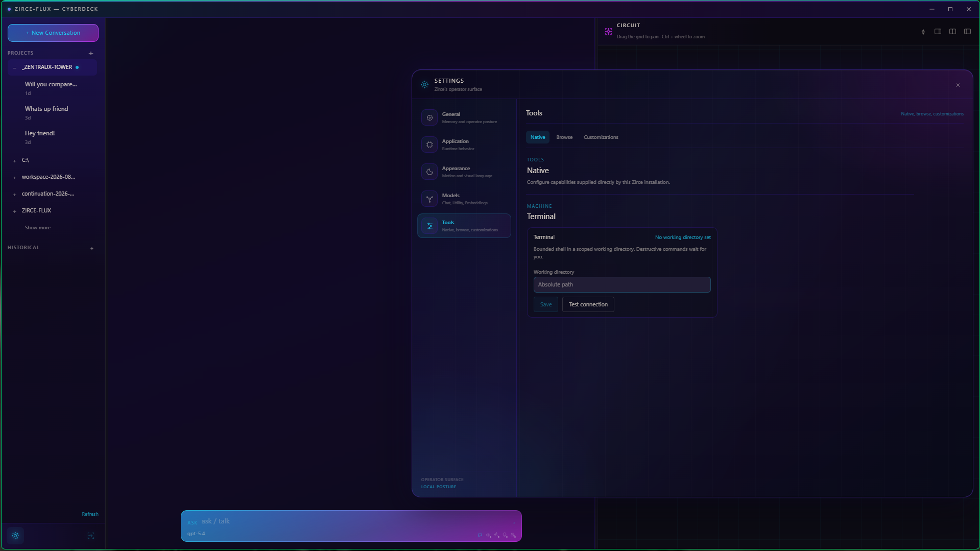The width and height of the screenshot is (980, 551).
Task: Click the Application settings chip icon
Action: 429,145
